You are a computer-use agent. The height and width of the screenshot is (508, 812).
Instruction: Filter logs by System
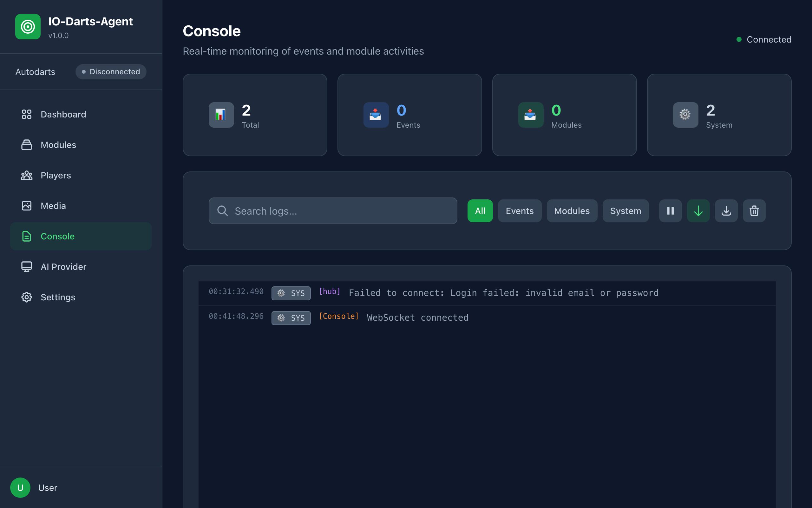(x=625, y=211)
